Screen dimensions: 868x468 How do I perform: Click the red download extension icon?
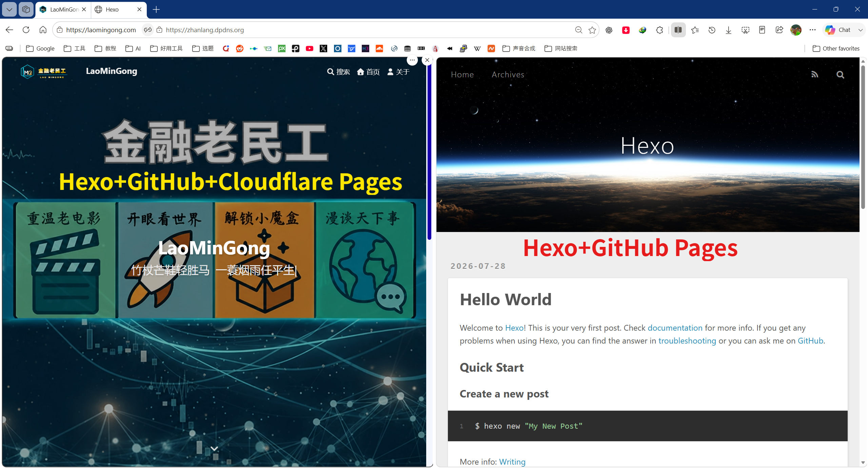pyautogui.click(x=626, y=30)
